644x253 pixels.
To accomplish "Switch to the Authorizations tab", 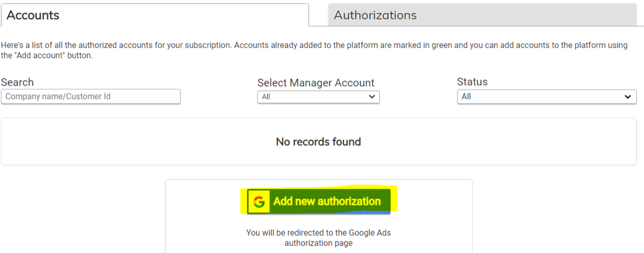I will 375,15.
